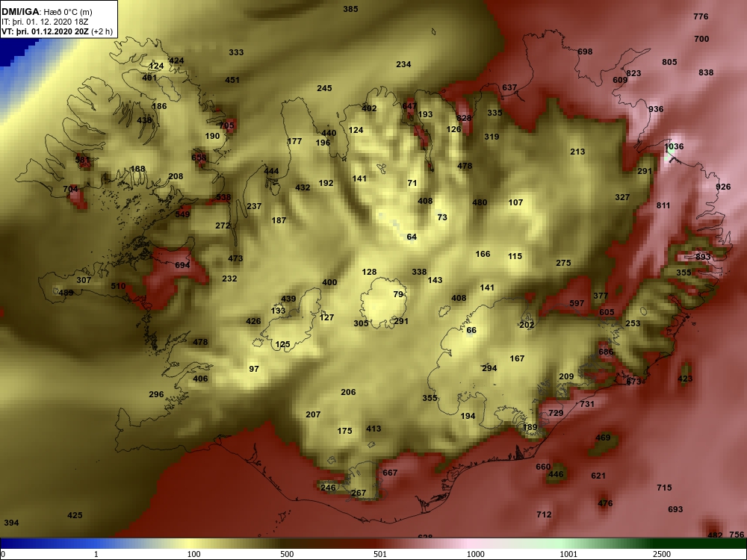
Task: Click the map value 446
Action: pos(556,474)
